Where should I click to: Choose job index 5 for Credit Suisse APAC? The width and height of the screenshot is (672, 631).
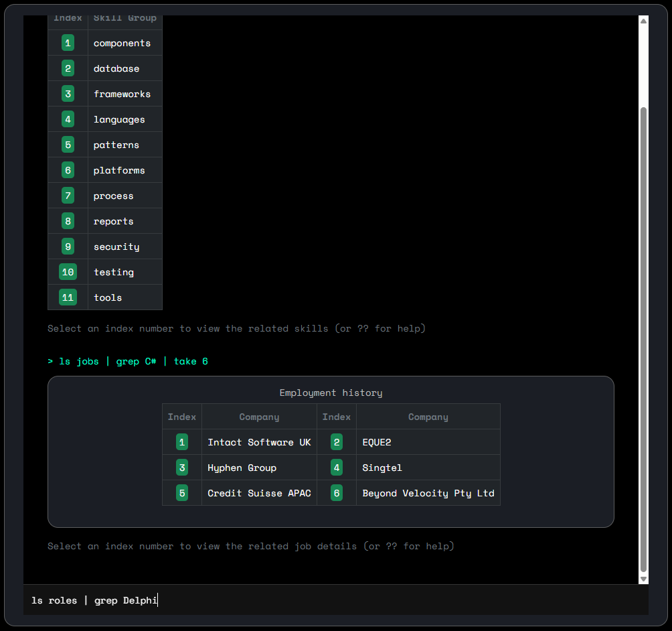coord(182,493)
